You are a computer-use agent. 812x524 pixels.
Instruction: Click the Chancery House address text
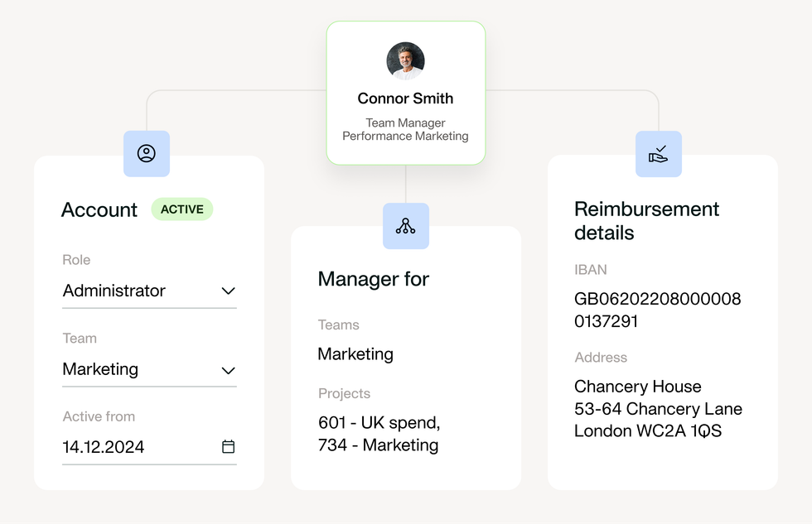(x=637, y=387)
